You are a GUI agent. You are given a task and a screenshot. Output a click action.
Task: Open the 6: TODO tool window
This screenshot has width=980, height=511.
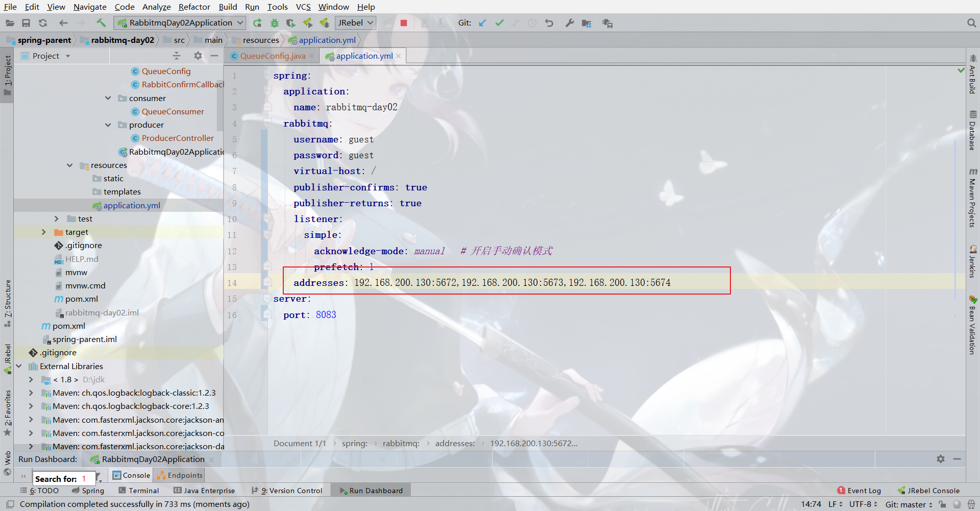[x=39, y=491]
